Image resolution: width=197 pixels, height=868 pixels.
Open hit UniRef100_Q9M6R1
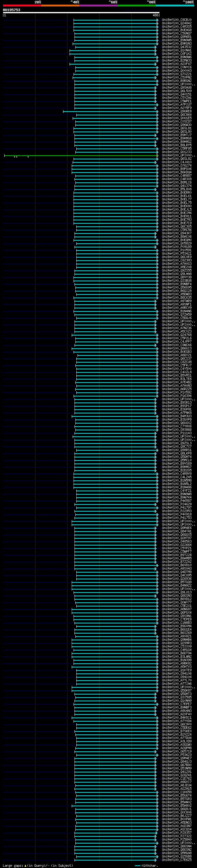pos(177,37)
